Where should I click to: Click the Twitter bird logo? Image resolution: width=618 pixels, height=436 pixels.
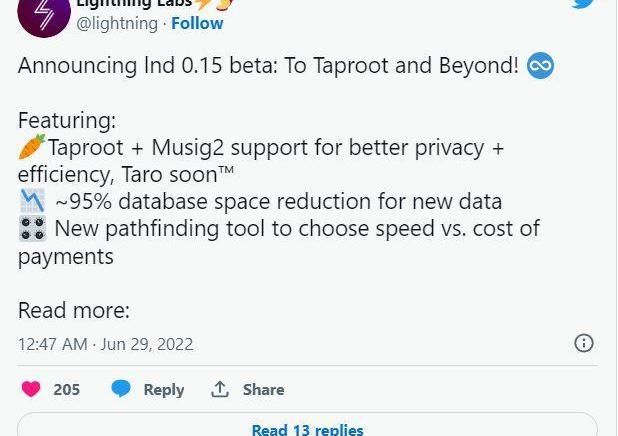coord(584,4)
